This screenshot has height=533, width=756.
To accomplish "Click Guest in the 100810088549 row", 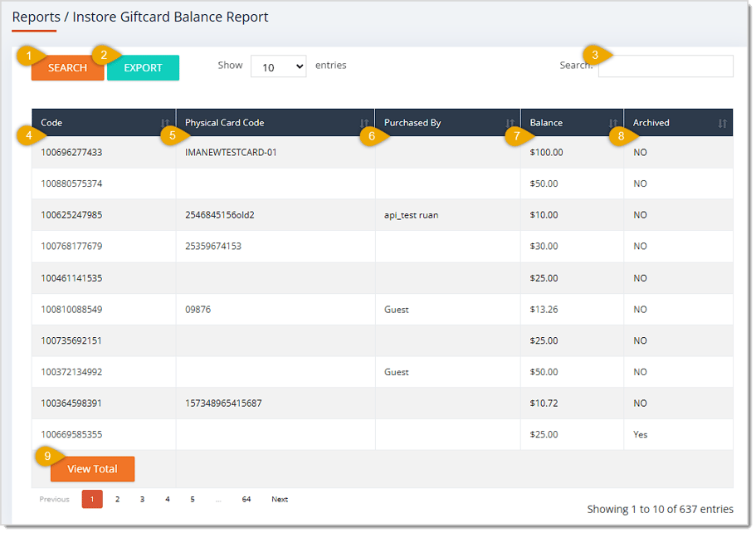I will pos(397,310).
